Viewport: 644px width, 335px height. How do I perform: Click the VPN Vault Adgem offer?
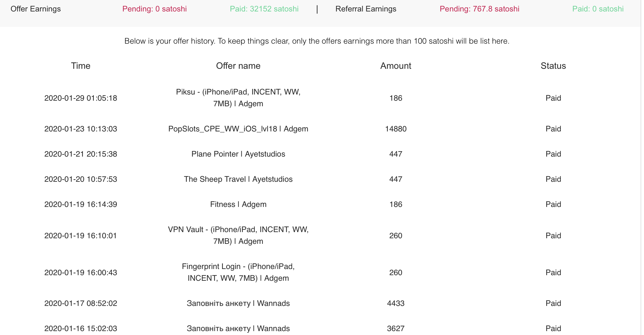click(x=238, y=235)
